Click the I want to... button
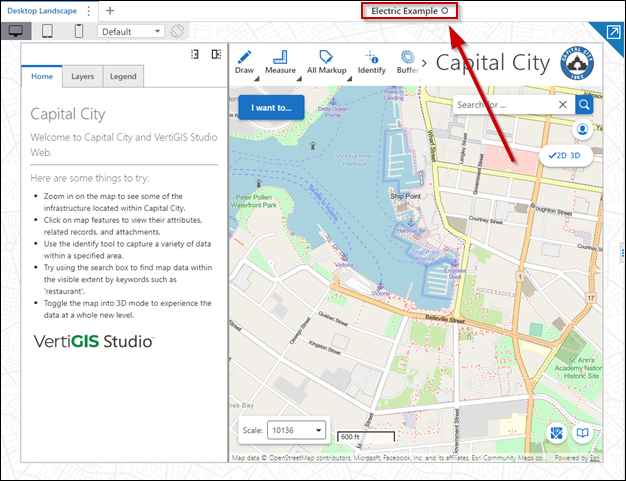The image size is (626, 481). (271, 107)
